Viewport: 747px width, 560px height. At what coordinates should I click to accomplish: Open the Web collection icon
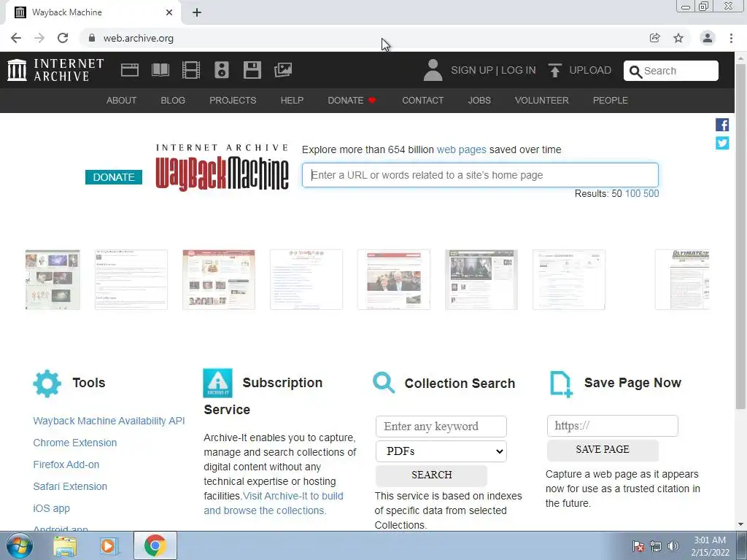click(x=130, y=70)
